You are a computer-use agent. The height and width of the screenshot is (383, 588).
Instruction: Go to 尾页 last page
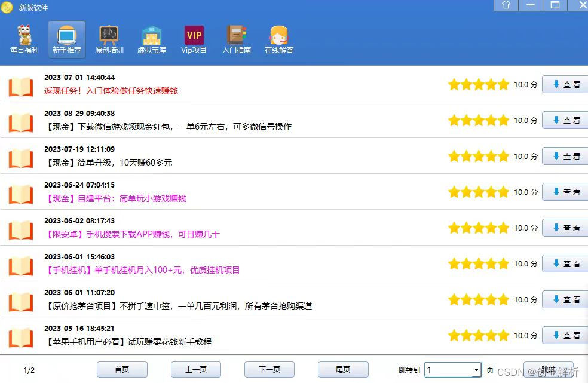(x=343, y=369)
